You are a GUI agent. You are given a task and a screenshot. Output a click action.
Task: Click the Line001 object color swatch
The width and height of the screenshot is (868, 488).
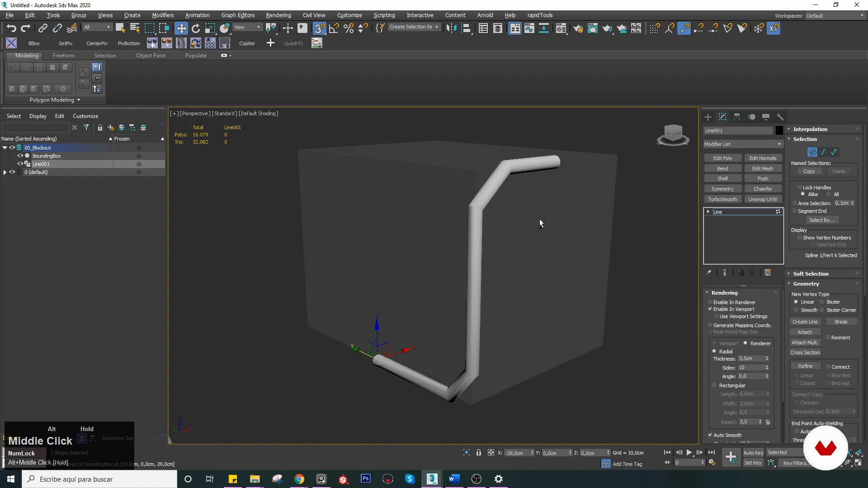[779, 131]
